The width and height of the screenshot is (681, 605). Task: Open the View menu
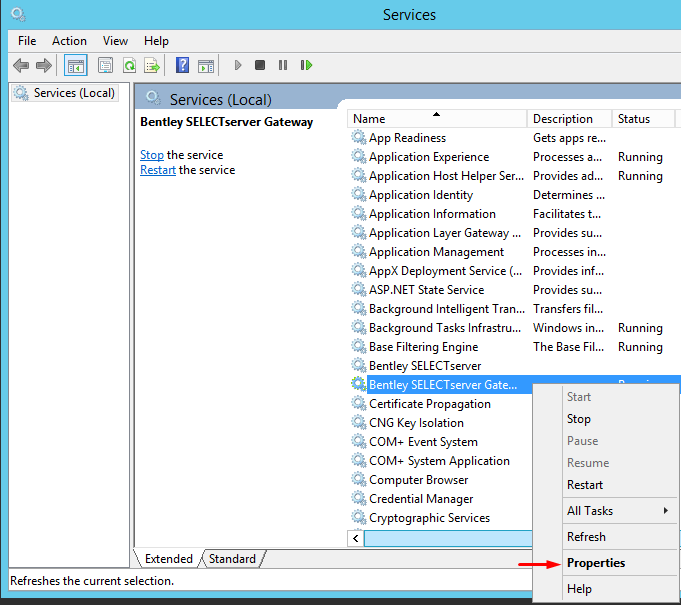coord(115,41)
